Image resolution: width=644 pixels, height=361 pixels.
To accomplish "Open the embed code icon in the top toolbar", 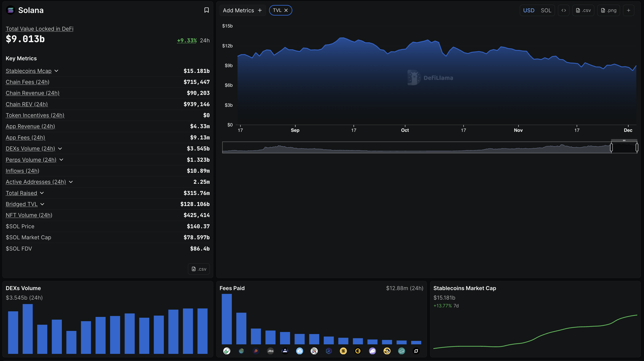I will click(564, 10).
